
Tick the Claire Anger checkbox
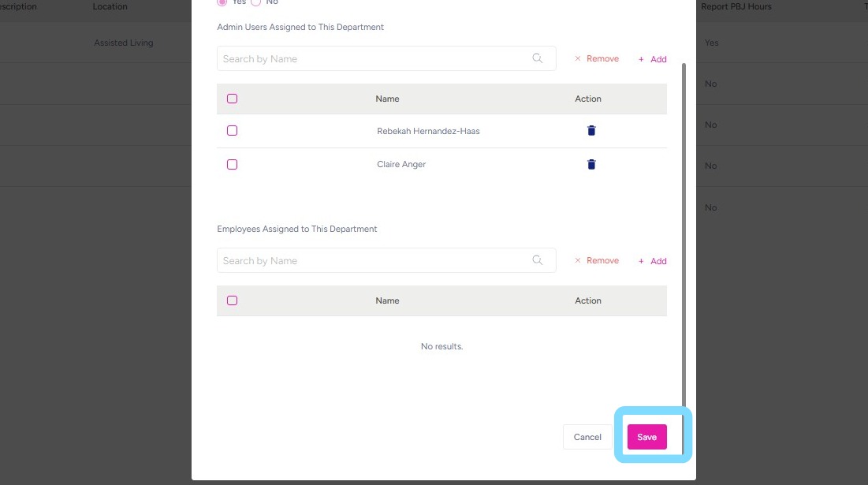pyautogui.click(x=232, y=165)
